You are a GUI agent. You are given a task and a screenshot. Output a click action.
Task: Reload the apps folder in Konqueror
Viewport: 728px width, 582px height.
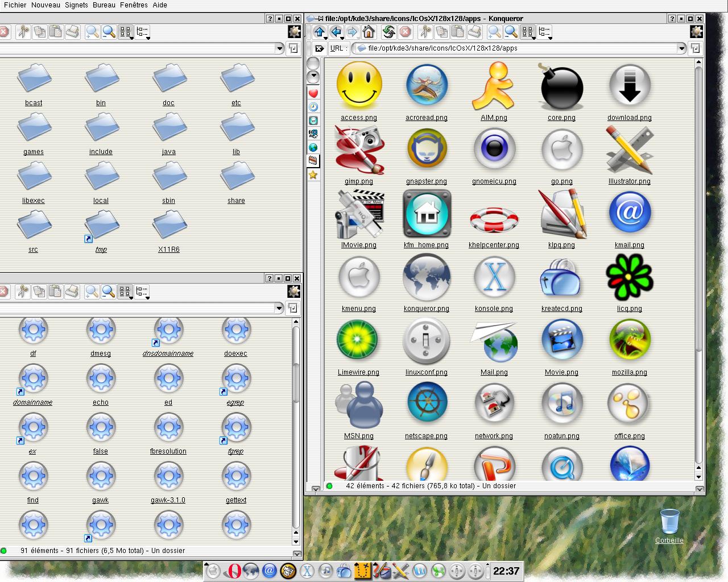389,32
